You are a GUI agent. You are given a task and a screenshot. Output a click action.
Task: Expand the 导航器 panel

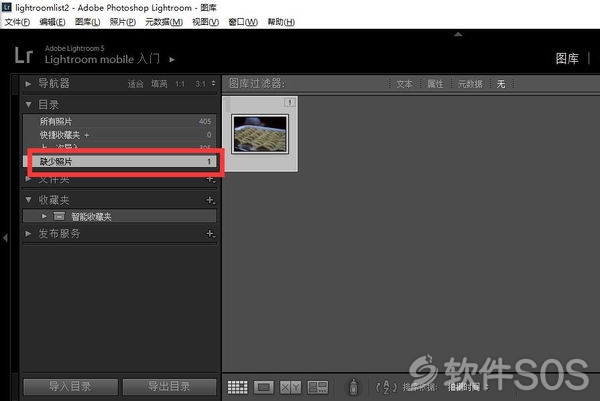28,83
